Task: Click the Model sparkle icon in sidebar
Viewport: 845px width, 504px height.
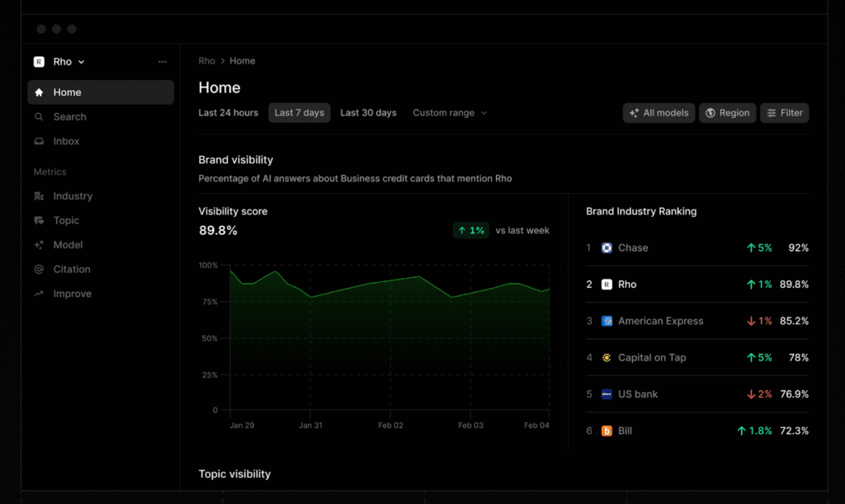Action: pyautogui.click(x=39, y=245)
